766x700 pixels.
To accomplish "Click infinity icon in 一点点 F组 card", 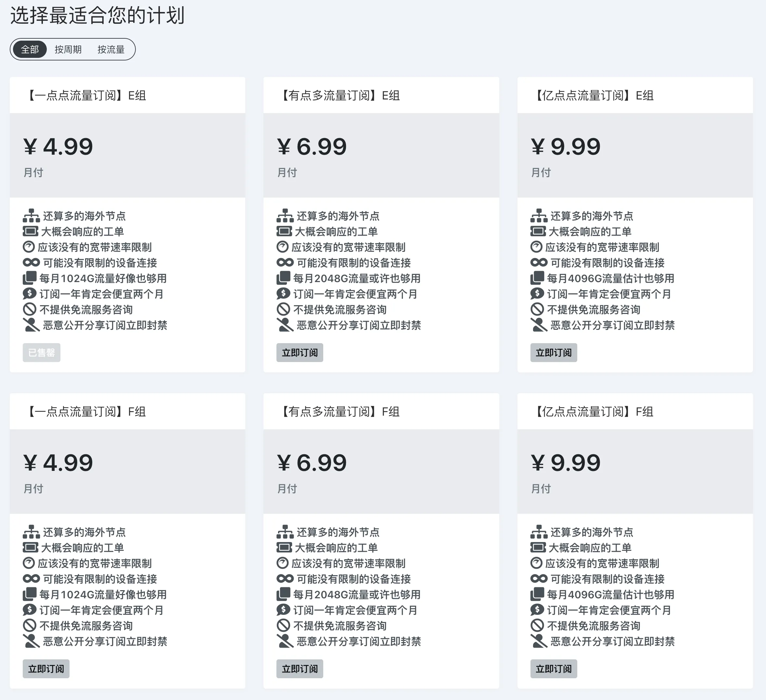I will click(x=31, y=579).
